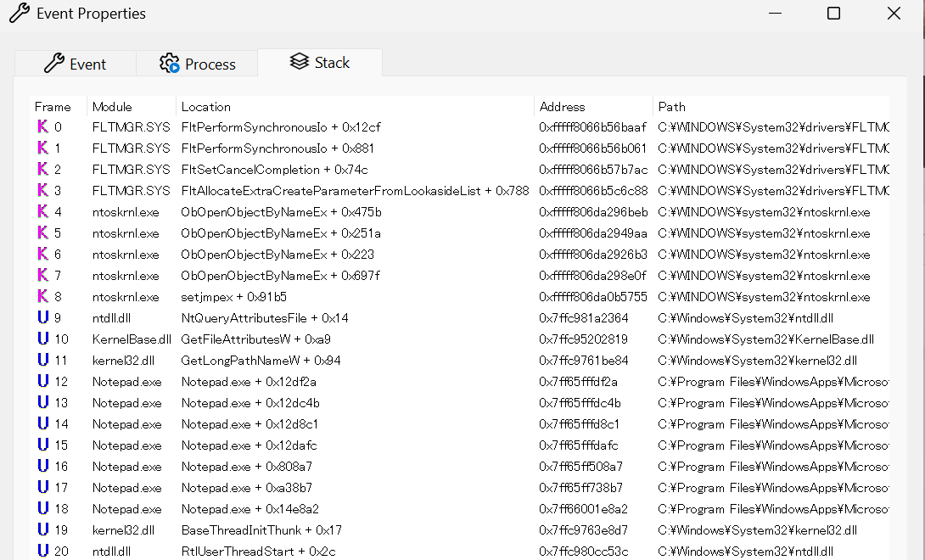This screenshot has width=925, height=560.
Task: Sort by the Module column header
Action: click(112, 107)
